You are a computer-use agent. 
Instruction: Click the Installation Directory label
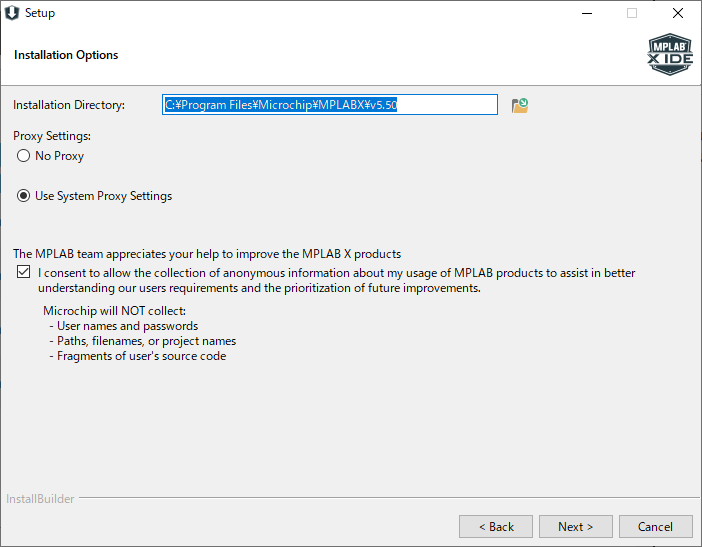pos(69,105)
